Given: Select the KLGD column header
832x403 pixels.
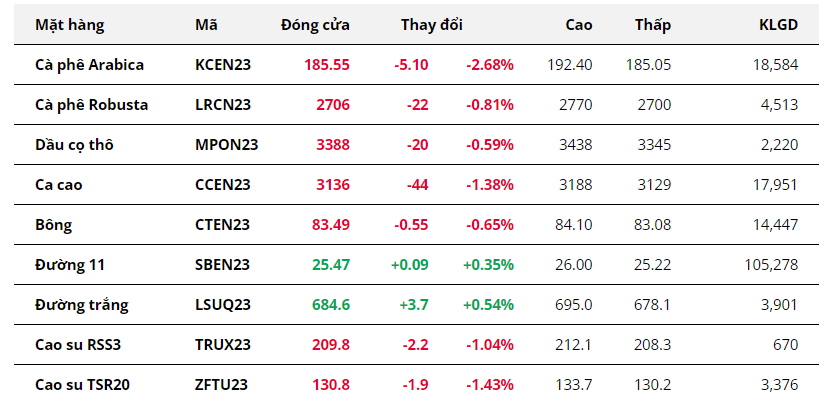Looking at the screenshot, I should (x=778, y=24).
